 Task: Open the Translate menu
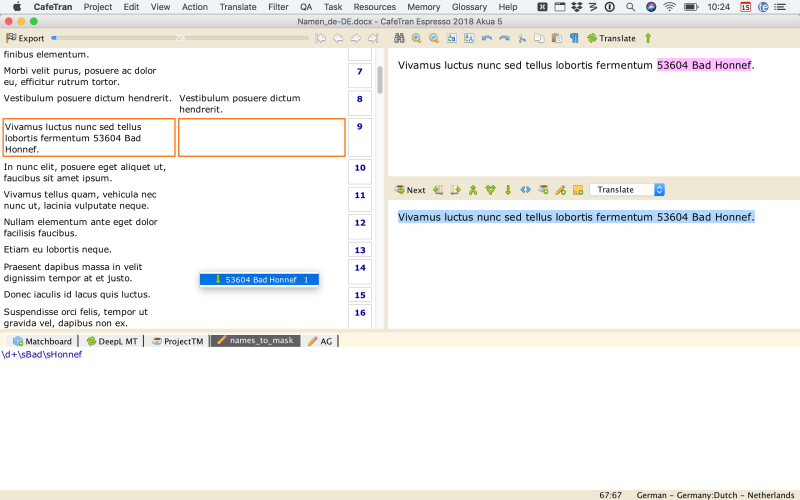238,7
